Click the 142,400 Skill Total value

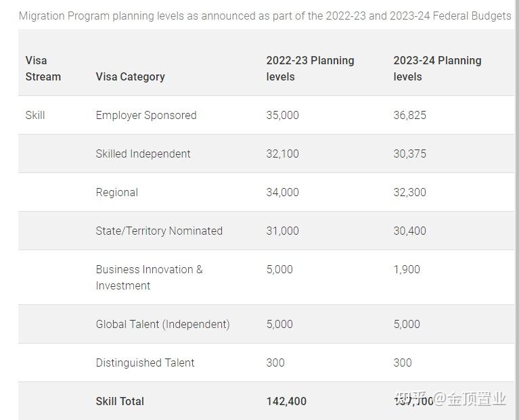pyautogui.click(x=286, y=401)
